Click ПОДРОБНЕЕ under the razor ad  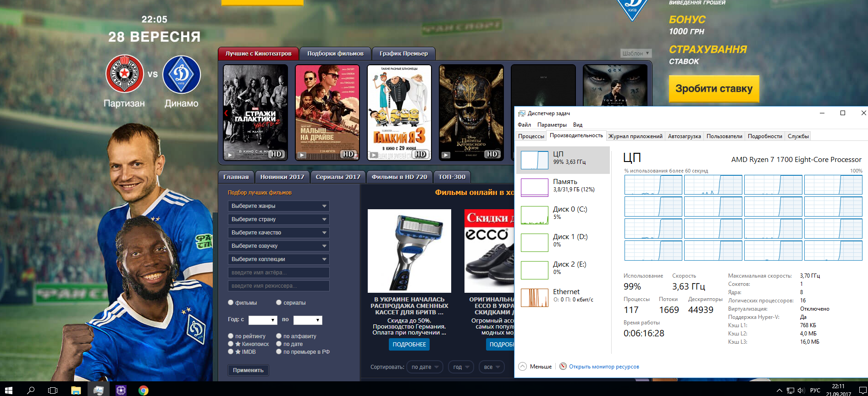[x=409, y=344]
